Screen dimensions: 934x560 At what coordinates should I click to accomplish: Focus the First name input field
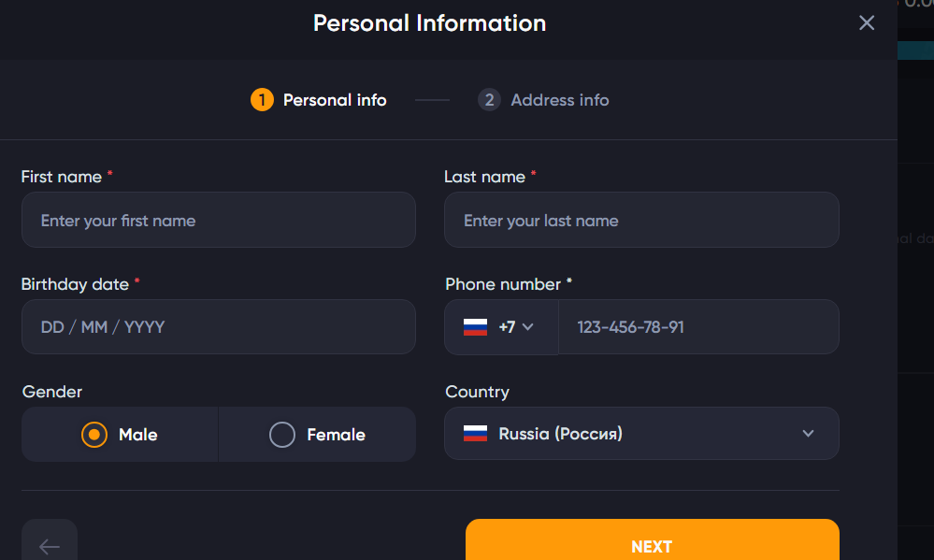pyautogui.click(x=219, y=220)
